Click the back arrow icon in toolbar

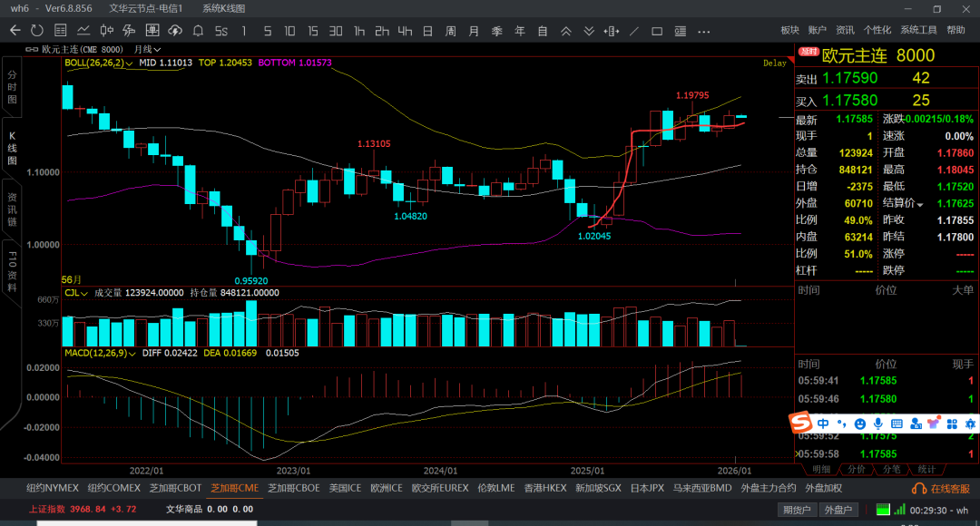click(x=15, y=31)
